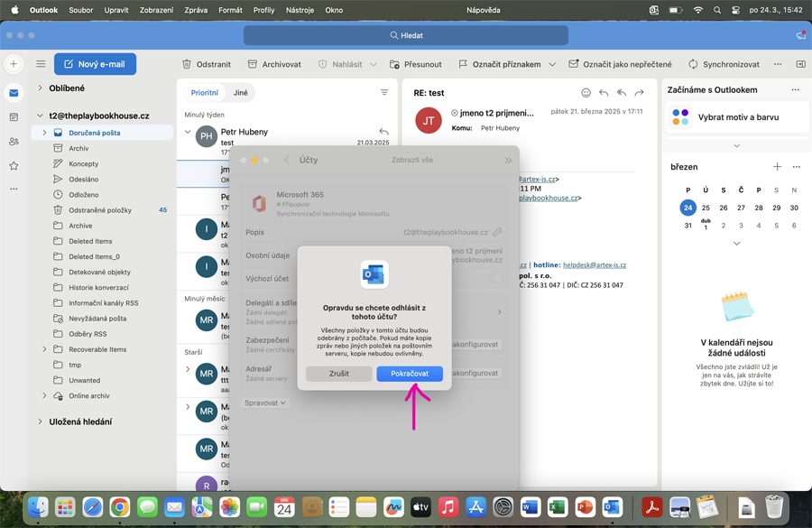Click the message filter icon above list
This screenshot has width=812, height=528.
(x=384, y=93)
